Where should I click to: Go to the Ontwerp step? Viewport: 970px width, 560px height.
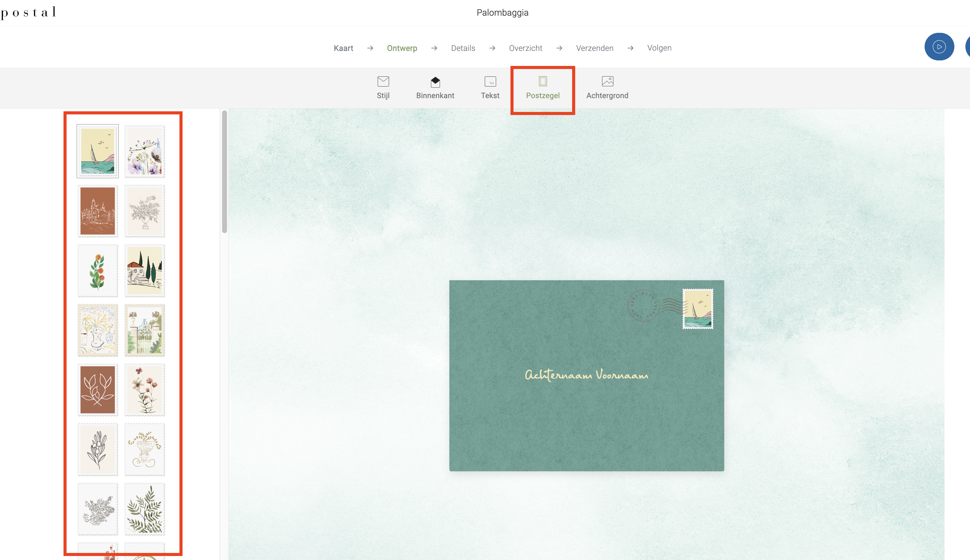(402, 48)
